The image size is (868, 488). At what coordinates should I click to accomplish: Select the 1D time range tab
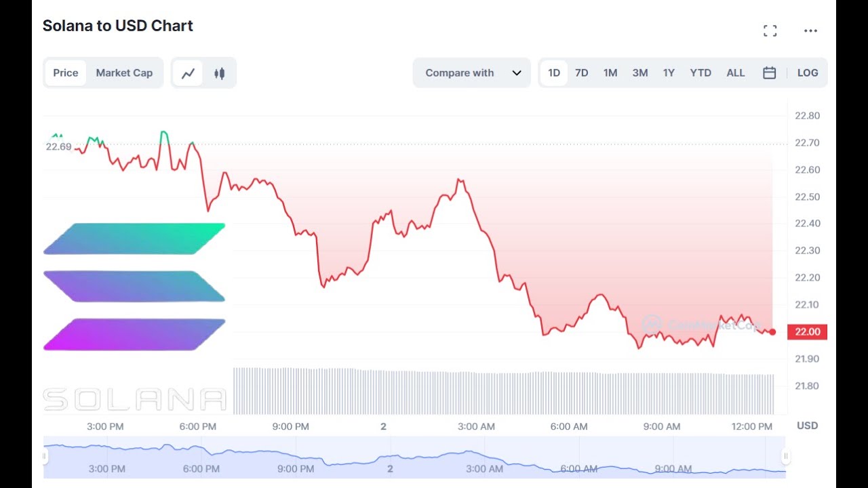[554, 73]
